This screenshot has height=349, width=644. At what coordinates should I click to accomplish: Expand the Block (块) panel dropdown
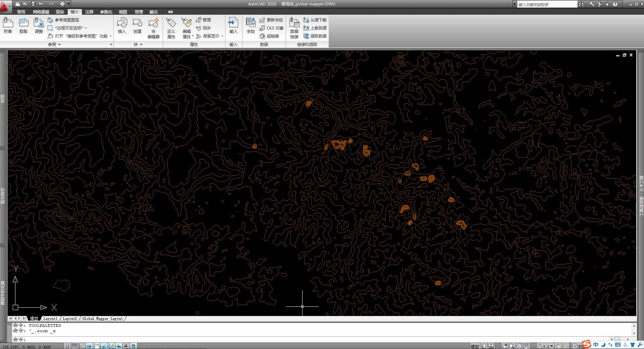pyautogui.click(x=141, y=45)
